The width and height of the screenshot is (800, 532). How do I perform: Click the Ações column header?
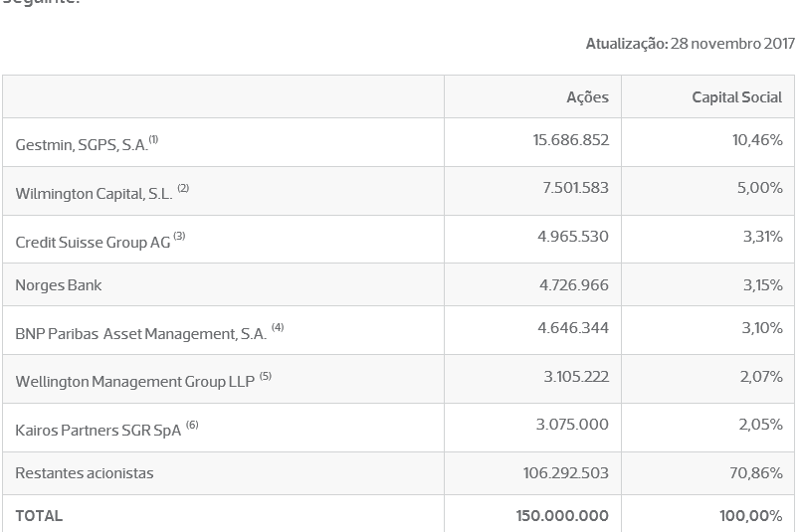coord(587,96)
